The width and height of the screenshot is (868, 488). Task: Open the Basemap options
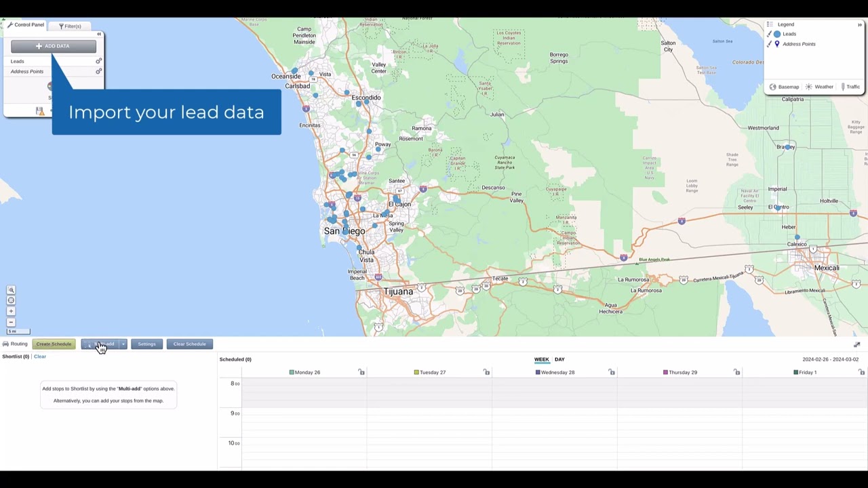click(784, 87)
